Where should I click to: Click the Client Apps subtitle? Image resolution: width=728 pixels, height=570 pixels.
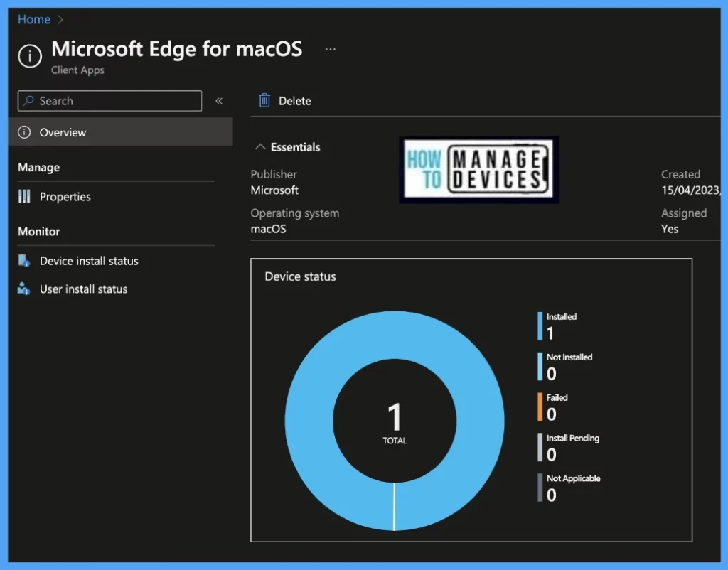[x=77, y=70]
